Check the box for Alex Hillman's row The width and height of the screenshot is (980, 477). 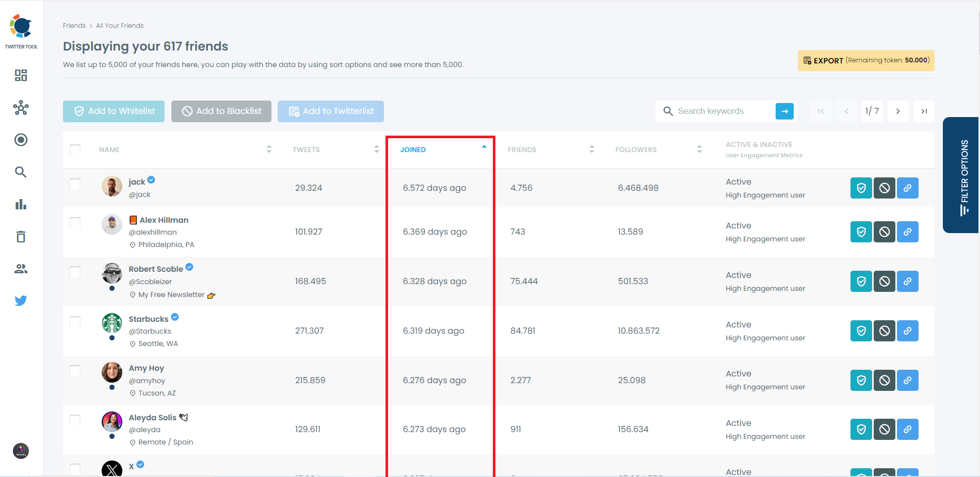click(x=75, y=222)
